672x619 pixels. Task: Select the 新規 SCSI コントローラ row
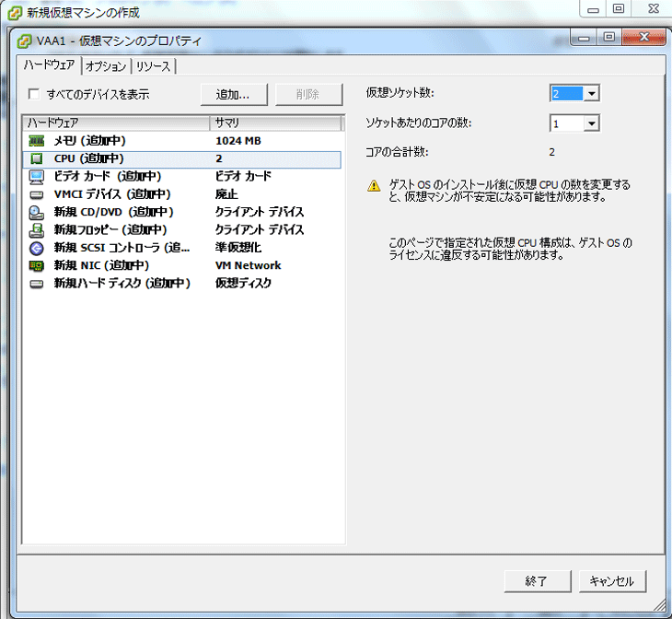pyautogui.click(x=182, y=248)
